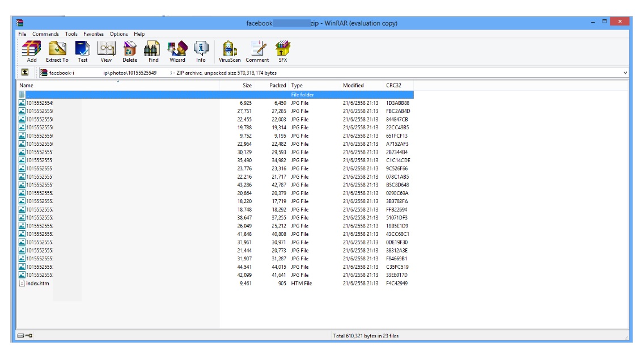Open the Favorites menu
This screenshot has height=363, width=644.
tap(94, 33)
